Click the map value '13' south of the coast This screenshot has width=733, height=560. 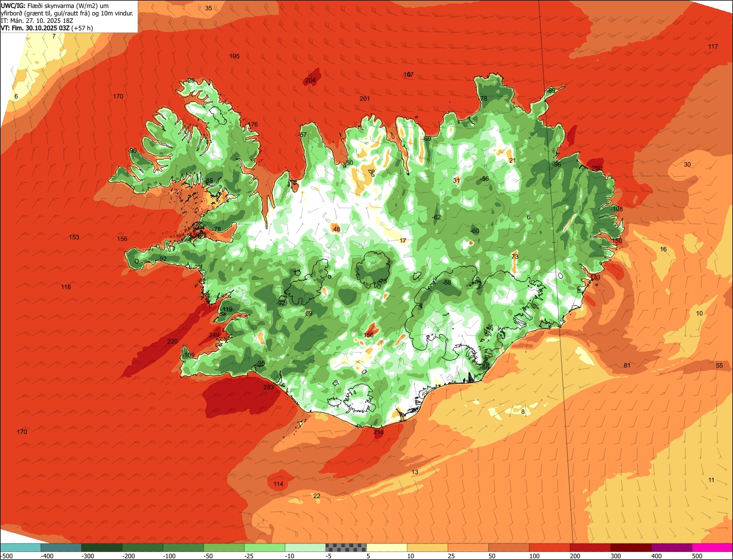point(415,472)
